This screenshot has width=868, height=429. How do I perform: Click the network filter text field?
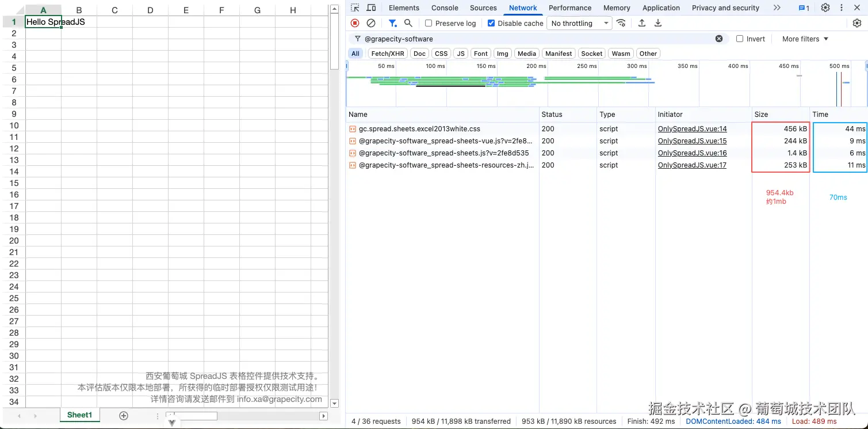click(x=538, y=39)
